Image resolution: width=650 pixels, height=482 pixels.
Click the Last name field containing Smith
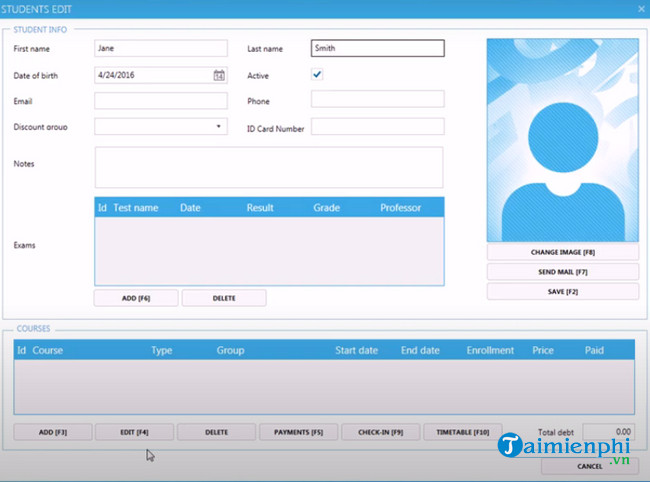(x=377, y=48)
